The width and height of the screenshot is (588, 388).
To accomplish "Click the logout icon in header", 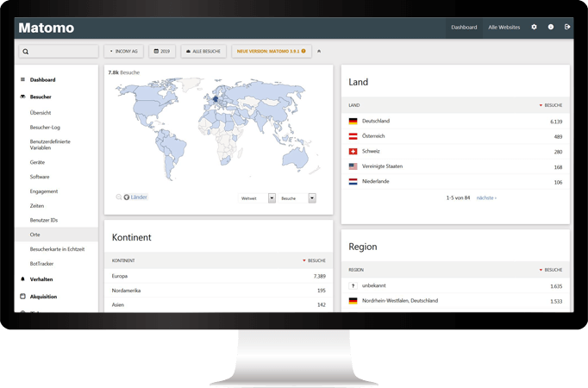I will (566, 27).
